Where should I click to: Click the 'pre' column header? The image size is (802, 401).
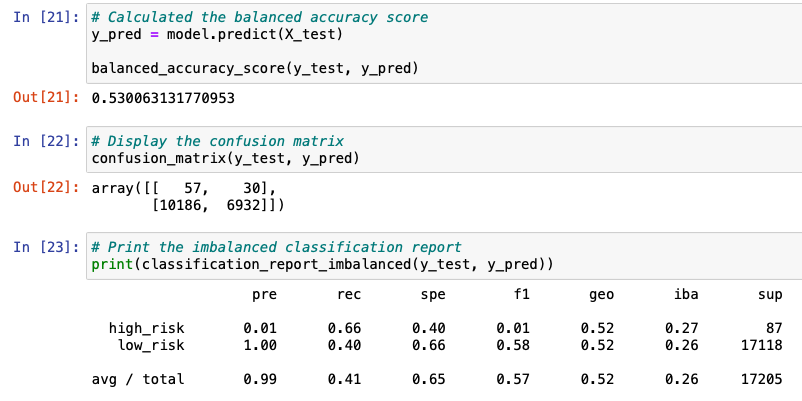click(x=264, y=295)
